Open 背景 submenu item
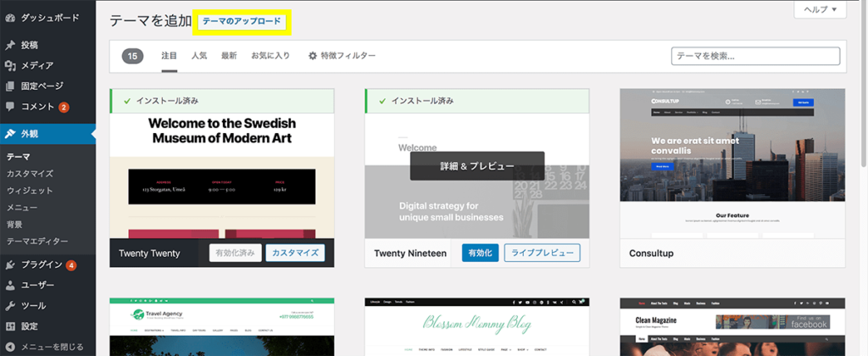Viewport: 868px width, 356px height. (14, 225)
